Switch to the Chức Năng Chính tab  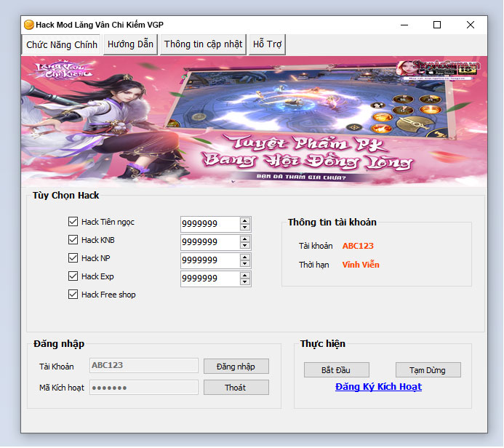coord(61,44)
